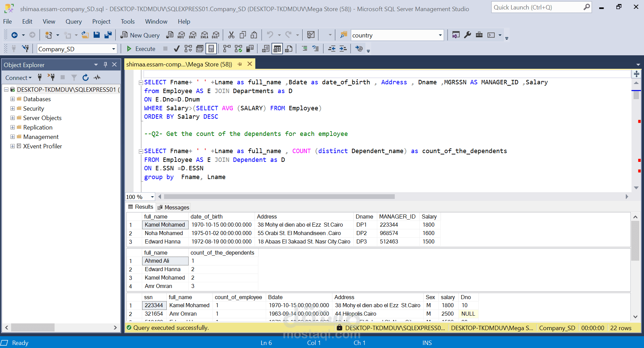Click the Change Connection icon beside database dropdown

point(25,49)
